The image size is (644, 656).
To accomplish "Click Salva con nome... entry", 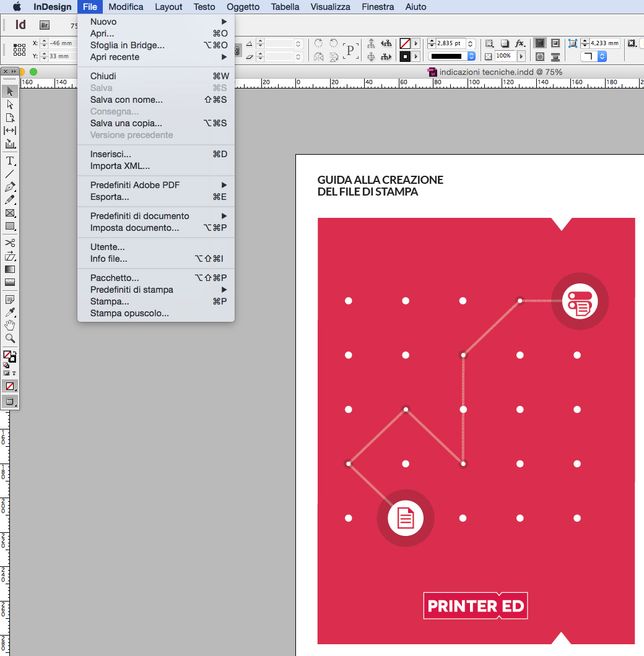I will click(x=126, y=100).
